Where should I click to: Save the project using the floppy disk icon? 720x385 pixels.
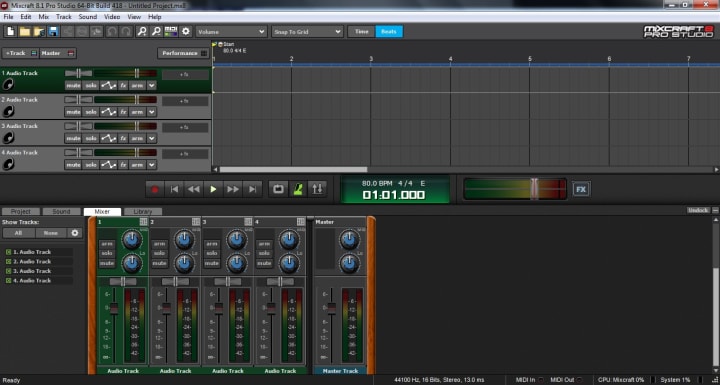pyautogui.click(x=53, y=32)
